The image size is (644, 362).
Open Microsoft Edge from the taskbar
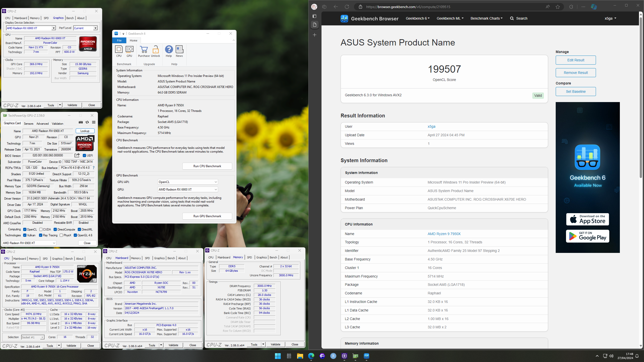pyautogui.click(x=311, y=356)
